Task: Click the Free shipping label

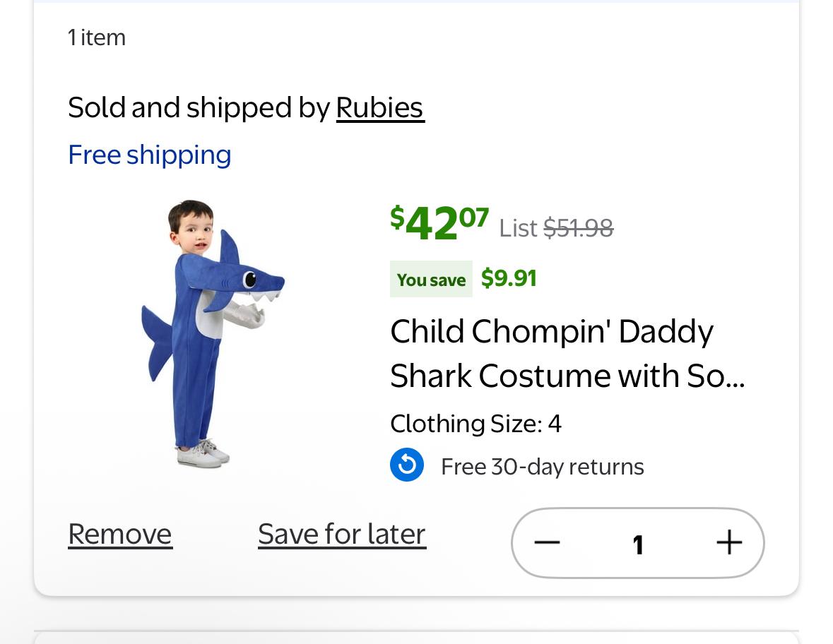Action: 150,155
